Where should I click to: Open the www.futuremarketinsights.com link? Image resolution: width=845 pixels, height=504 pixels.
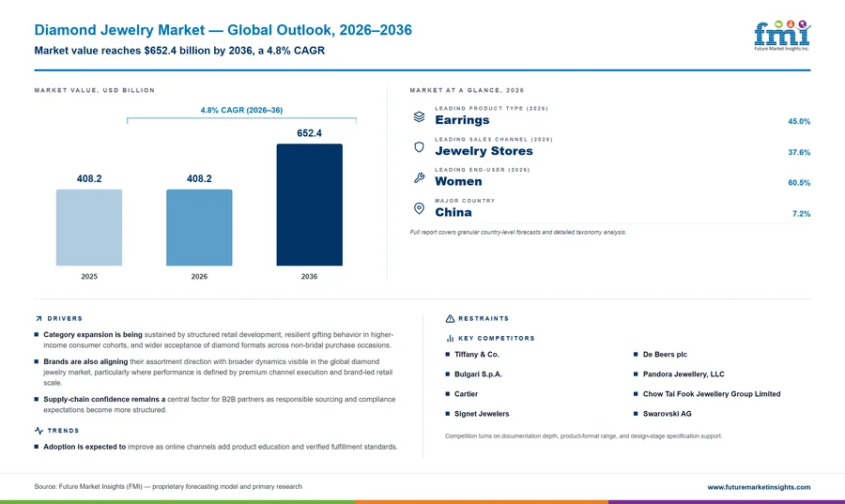(759, 487)
